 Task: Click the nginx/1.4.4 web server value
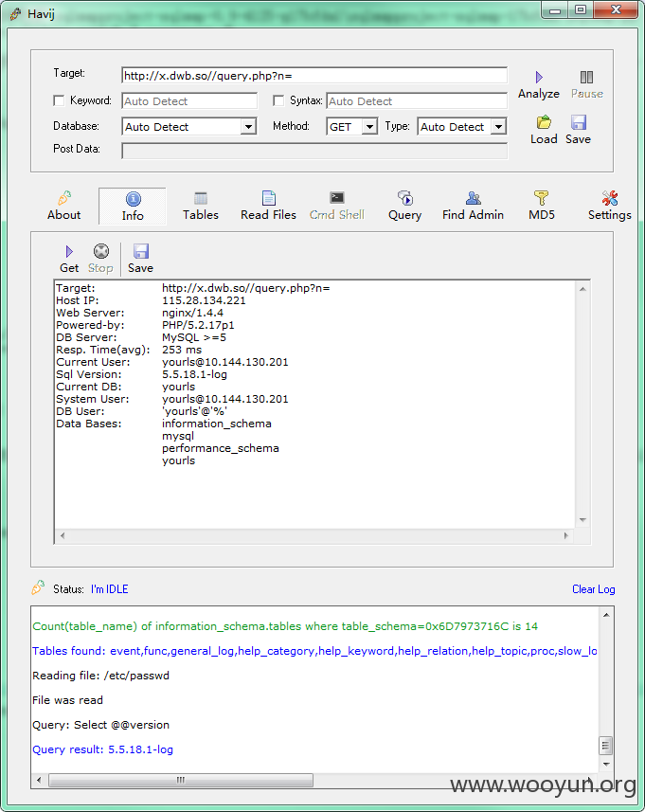192,313
